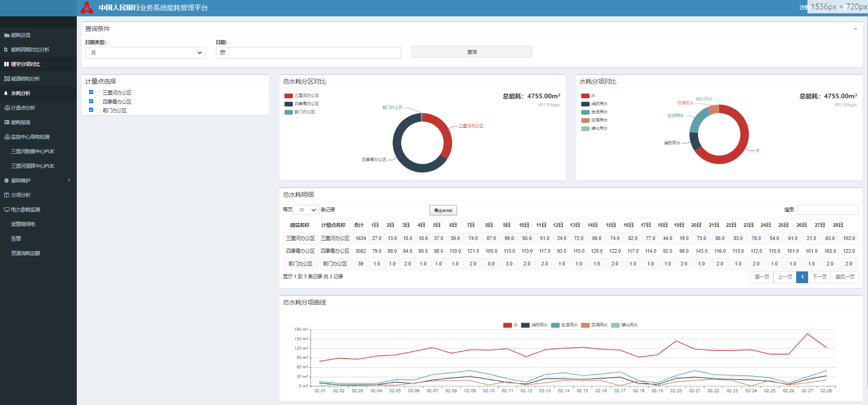The width and height of the screenshot is (868, 405).
Task: Click the 能耗同期对比分析 sidebar icon
Action: (6, 50)
